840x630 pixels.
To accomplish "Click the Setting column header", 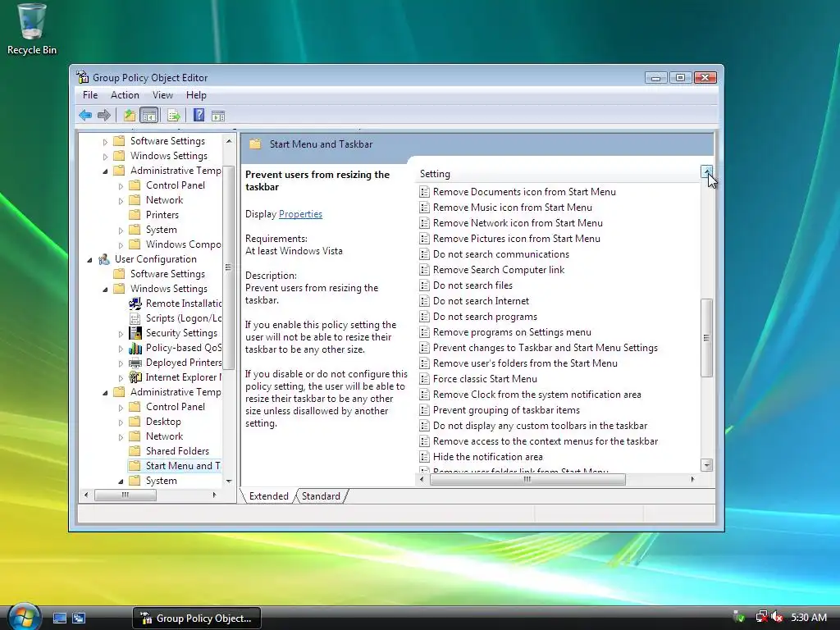I will coord(557,174).
